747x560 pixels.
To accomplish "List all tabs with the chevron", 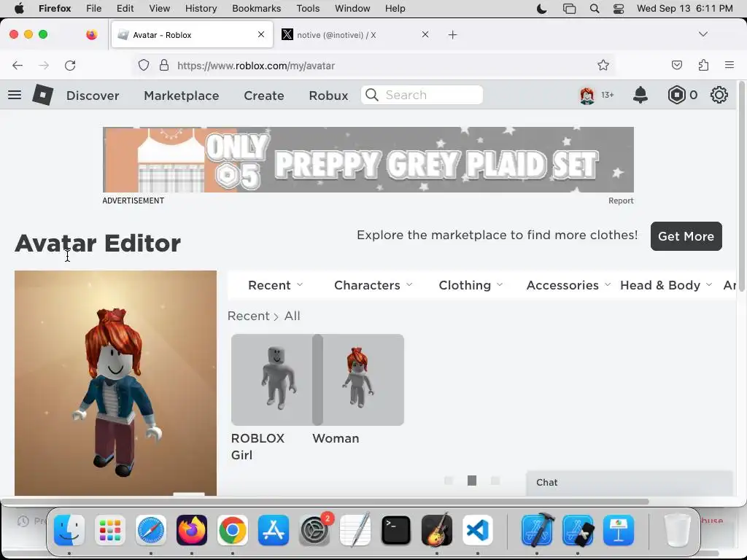I will coord(703,34).
